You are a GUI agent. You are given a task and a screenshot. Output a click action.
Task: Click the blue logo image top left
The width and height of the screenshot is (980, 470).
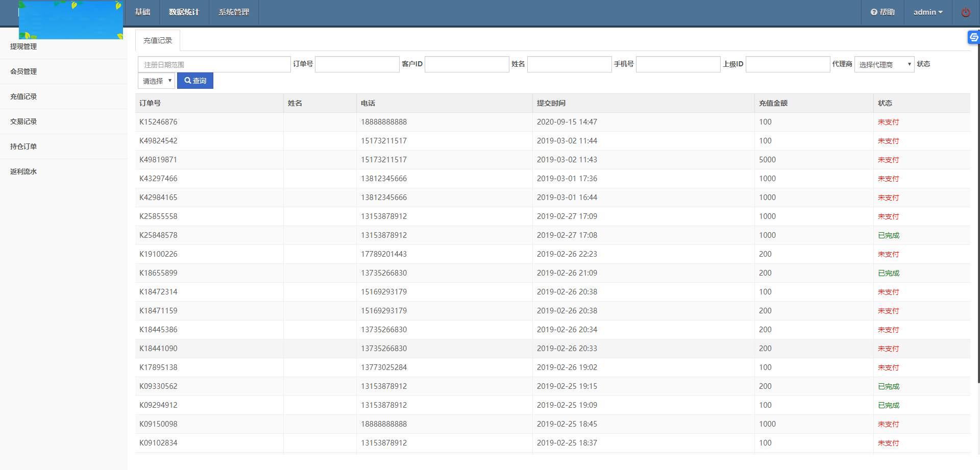coord(70,19)
